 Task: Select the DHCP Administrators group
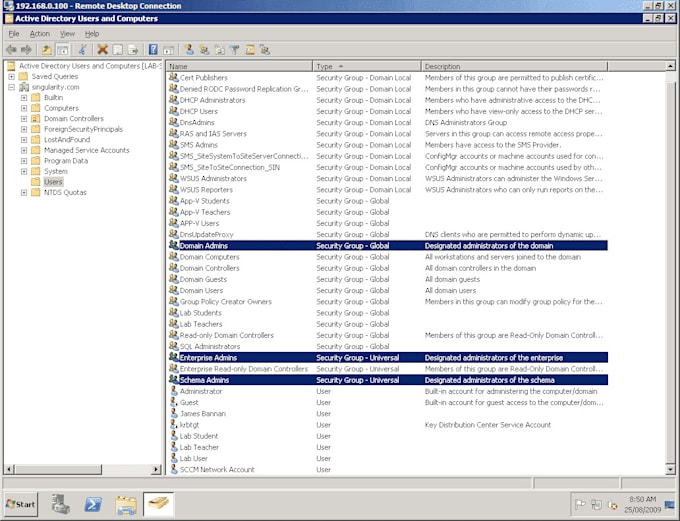coord(212,100)
